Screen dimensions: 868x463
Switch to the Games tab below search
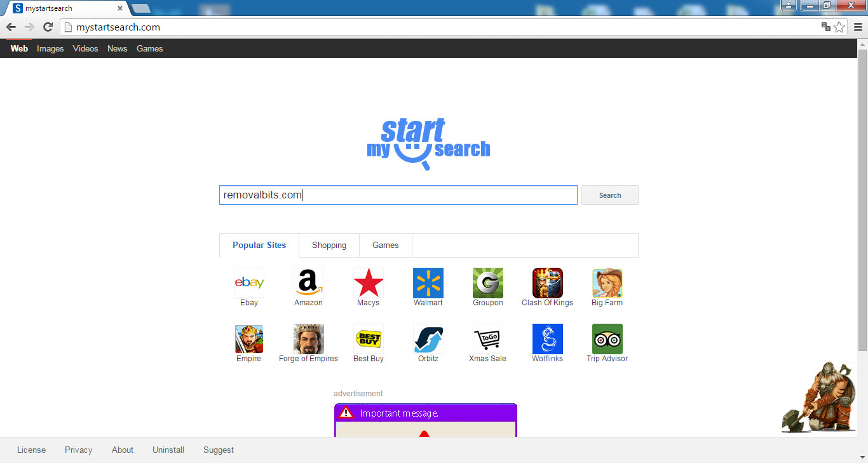(x=386, y=245)
